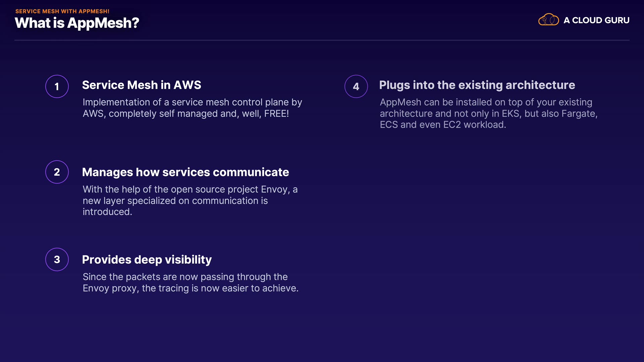This screenshot has height=362, width=644.
Task: Click the 'Provides deep visibility' heading
Action: pos(147,260)
